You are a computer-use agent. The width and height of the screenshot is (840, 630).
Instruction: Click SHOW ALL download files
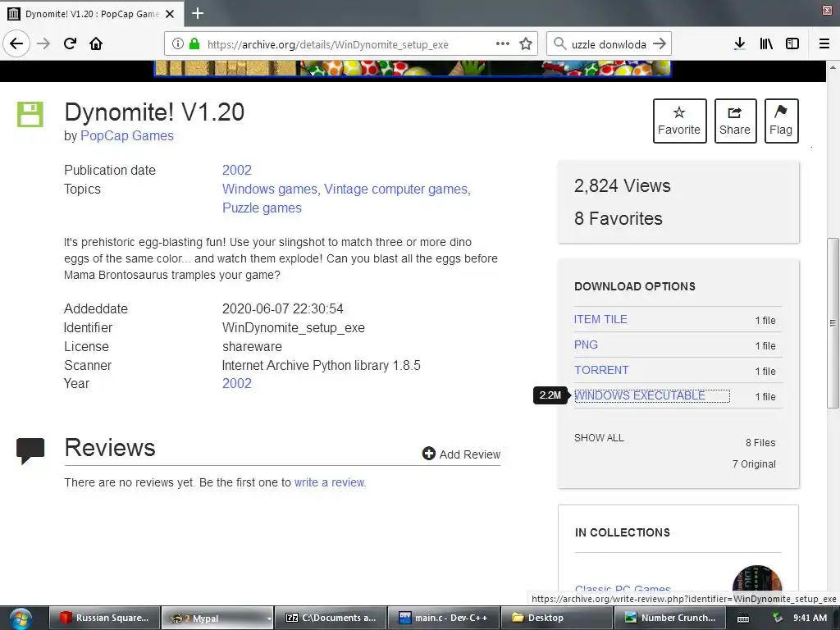click(599, 438)
